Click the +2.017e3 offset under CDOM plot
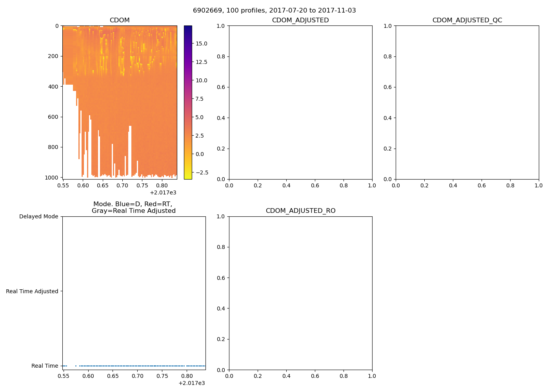The width and height of the screenshot is (549, 392). (x=163, y=192)
